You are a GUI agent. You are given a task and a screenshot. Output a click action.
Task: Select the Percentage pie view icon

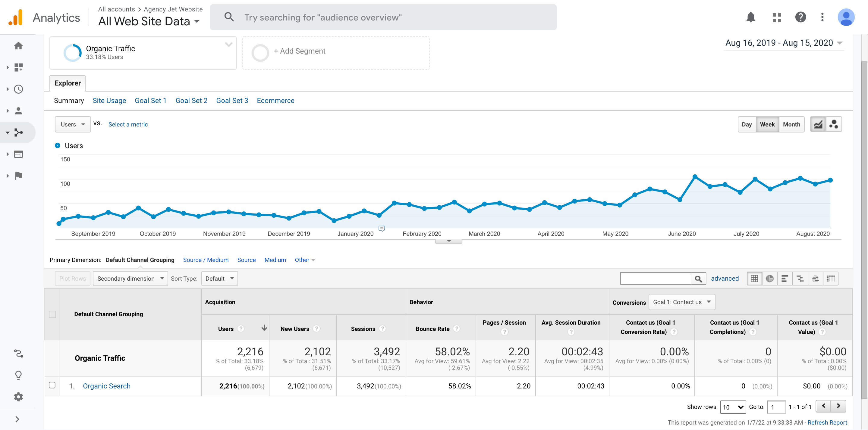(x=770, y=279)
